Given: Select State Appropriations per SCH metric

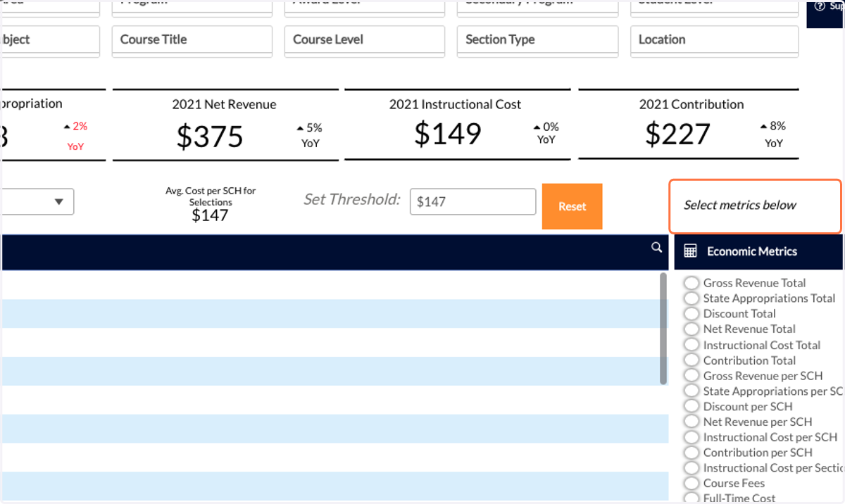Looking at the screenshot, I should click(691, 391).
